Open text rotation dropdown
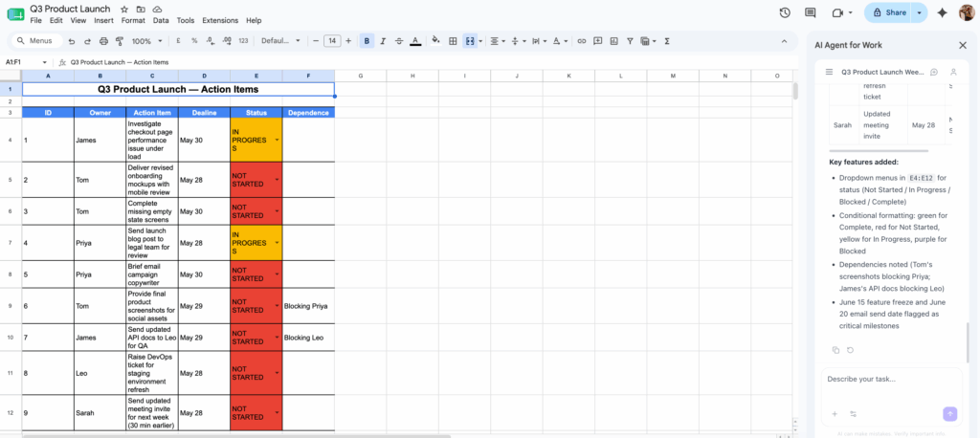Viewport: 980px width, 438px height. pyautogui.click(x=561, y=41)
